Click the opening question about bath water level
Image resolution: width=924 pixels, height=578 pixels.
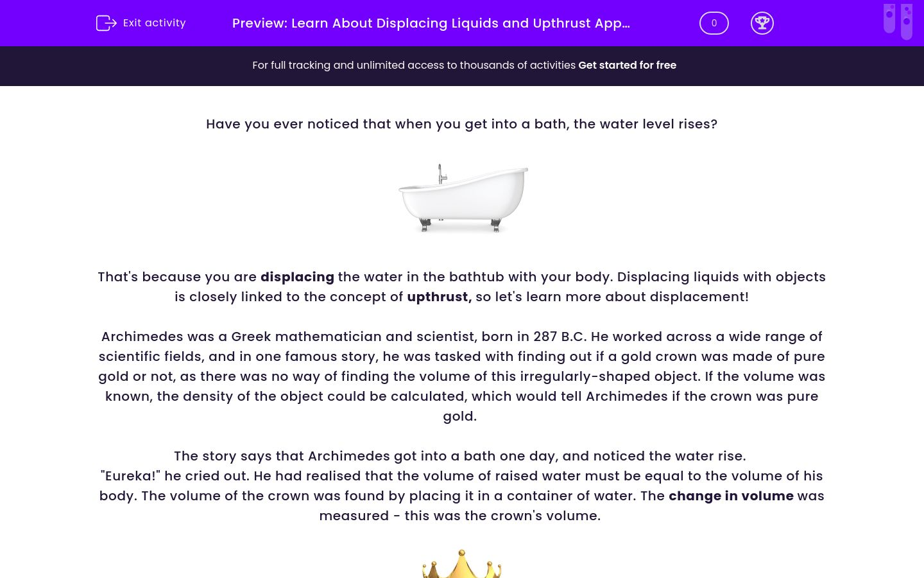[461, 124]
